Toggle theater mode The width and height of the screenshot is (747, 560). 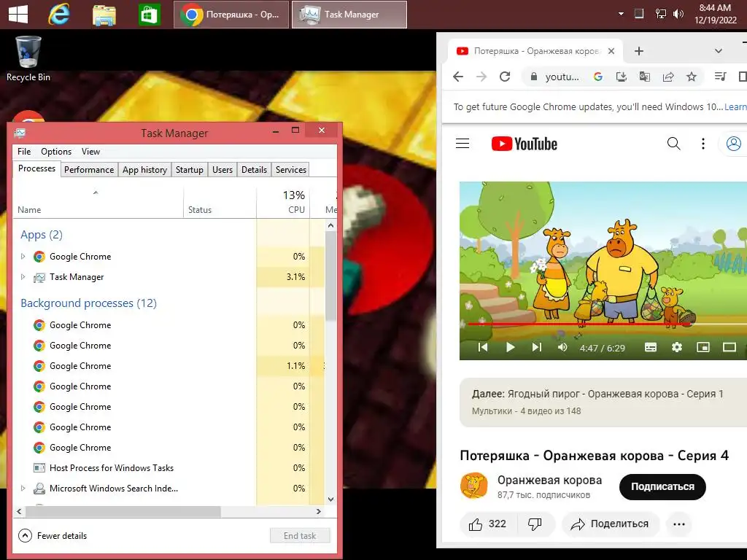point(729,347)
